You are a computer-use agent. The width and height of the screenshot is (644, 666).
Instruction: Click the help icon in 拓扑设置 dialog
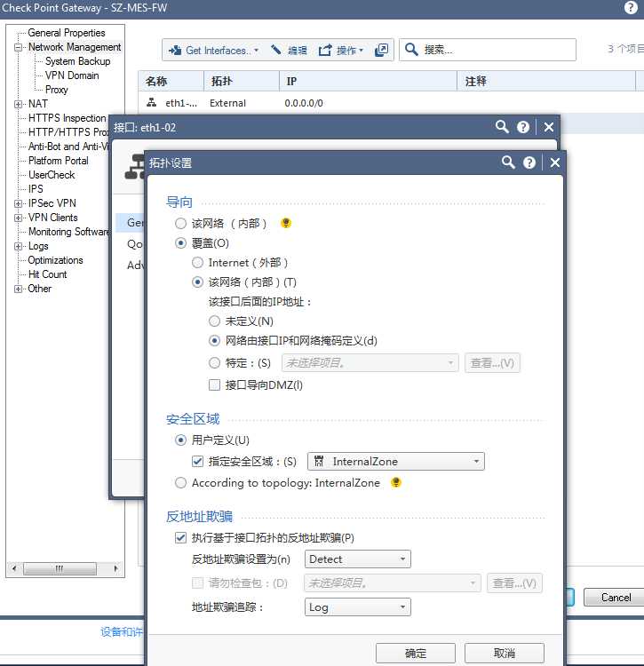[529, 163]
